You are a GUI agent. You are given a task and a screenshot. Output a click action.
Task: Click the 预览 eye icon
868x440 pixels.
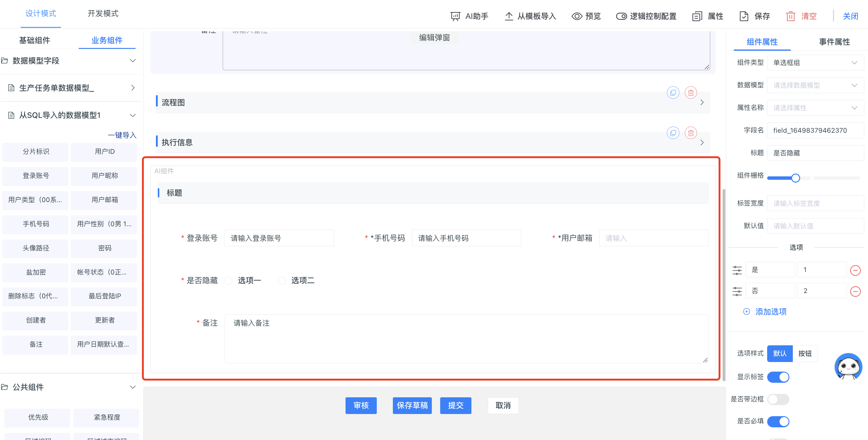[577, 16]
